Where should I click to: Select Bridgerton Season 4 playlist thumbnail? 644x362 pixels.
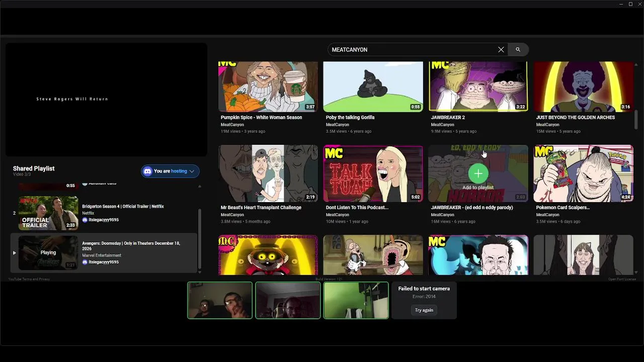coord(48,213)
